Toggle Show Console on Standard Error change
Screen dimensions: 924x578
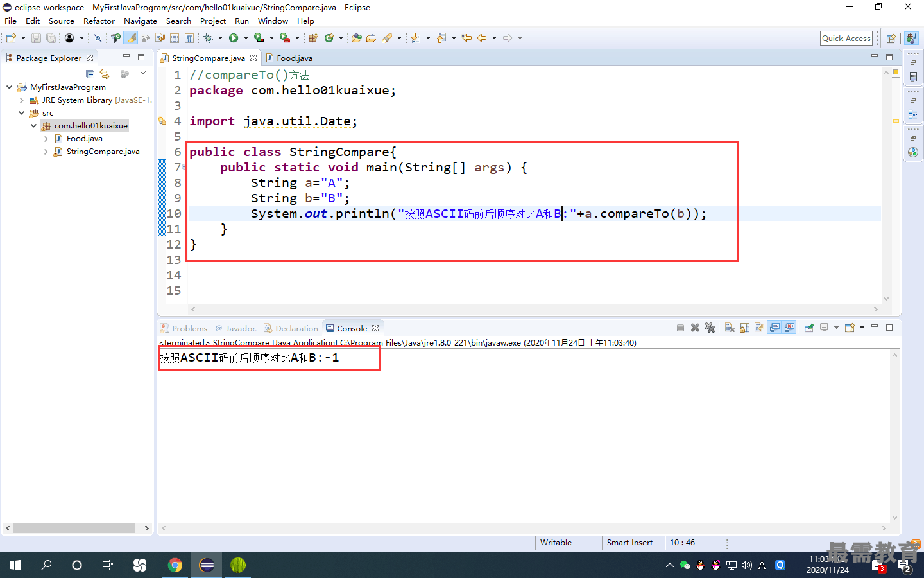(x=789, y=328)
